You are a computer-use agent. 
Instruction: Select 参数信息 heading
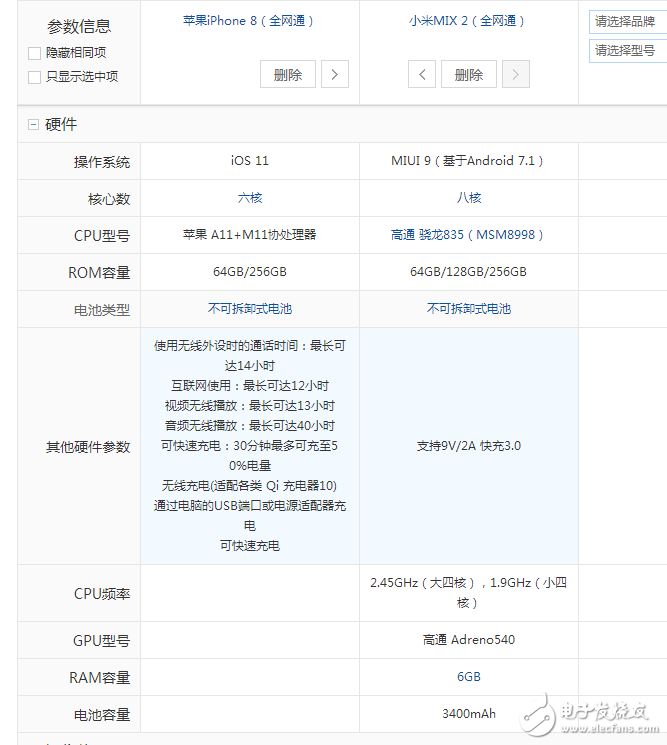click(79, 27)
